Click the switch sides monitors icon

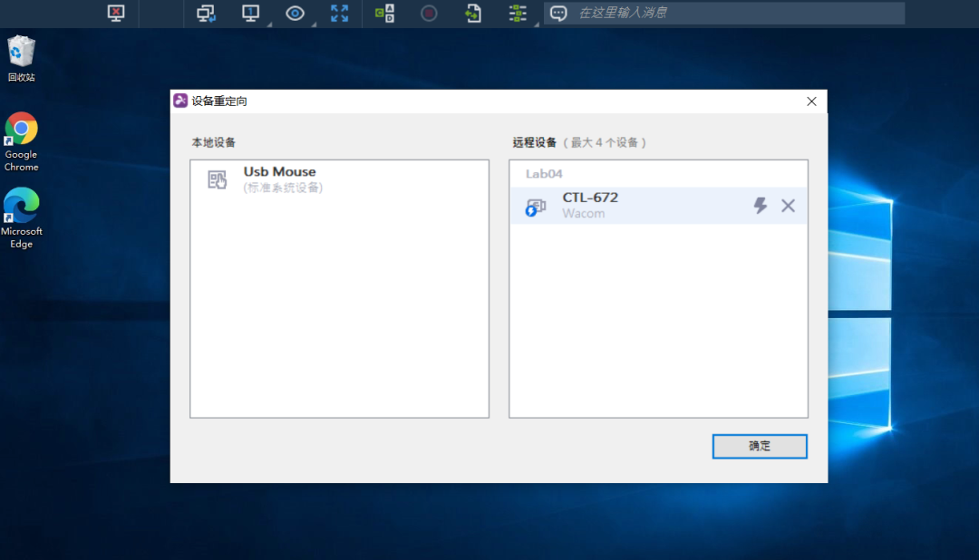[x=206, y=13]
